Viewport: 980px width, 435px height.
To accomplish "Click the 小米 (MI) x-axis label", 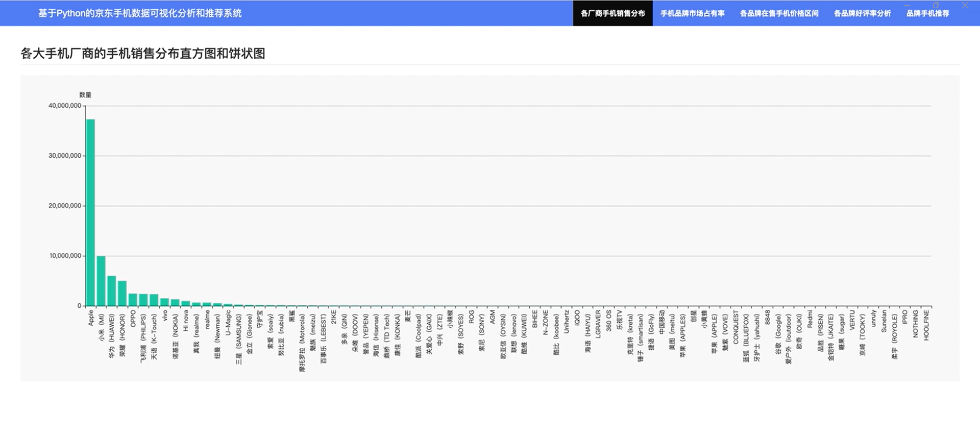I will (x=102, y=327).
